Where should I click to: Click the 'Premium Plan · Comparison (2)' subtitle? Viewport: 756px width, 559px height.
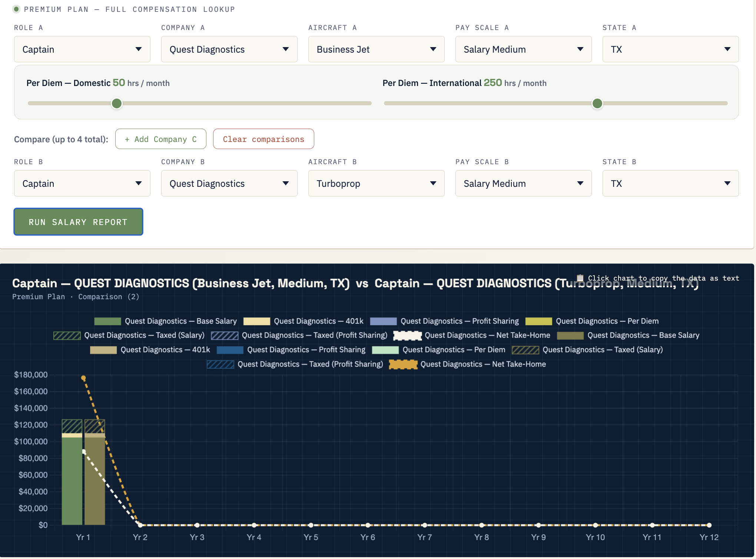coord(76,297)
